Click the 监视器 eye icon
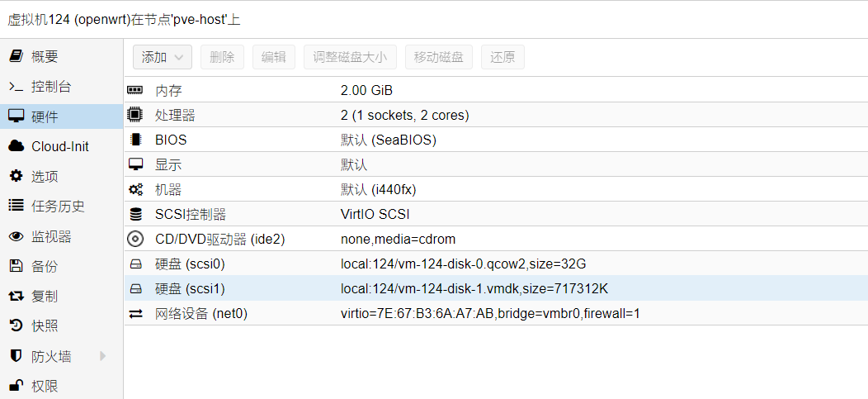The height and width of the screenshot is (399, 868). click(16, 236)
